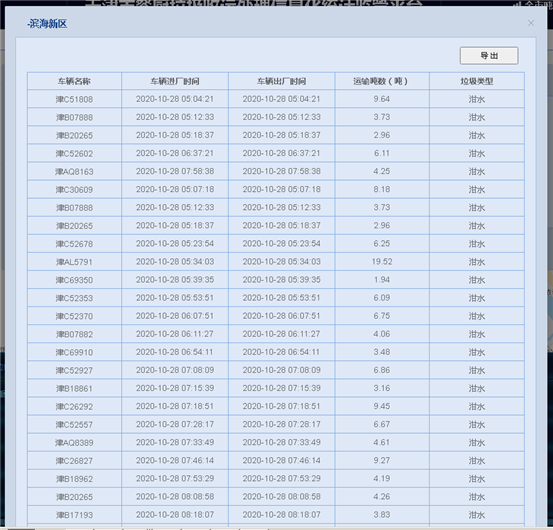Viewport: 553px width, 530px height.
Task: Select the 车辆出厂时间 column header
Action: pyautogui.click(x=281, y=81)
